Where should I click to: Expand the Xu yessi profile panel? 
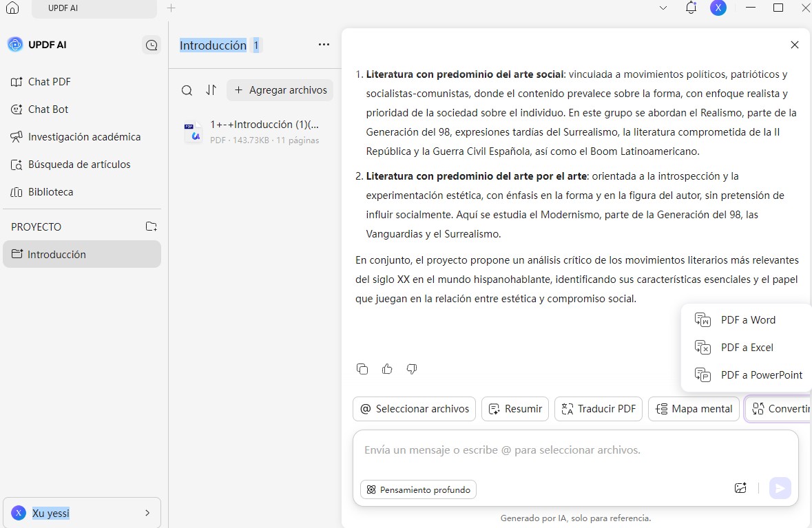pyautogui.click(x=147, y=513)
